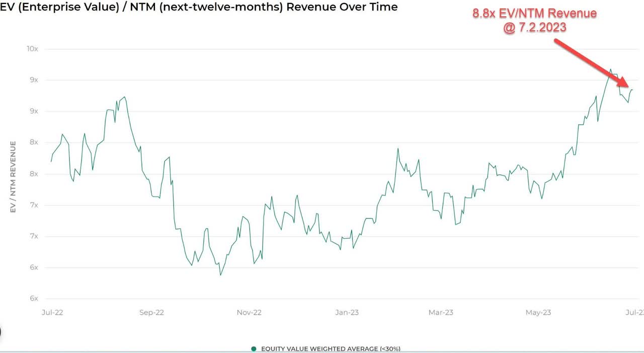
Task: Click the 8.8x EV/NTM Revenue annotation text
Action: click(x=534, y=14)
